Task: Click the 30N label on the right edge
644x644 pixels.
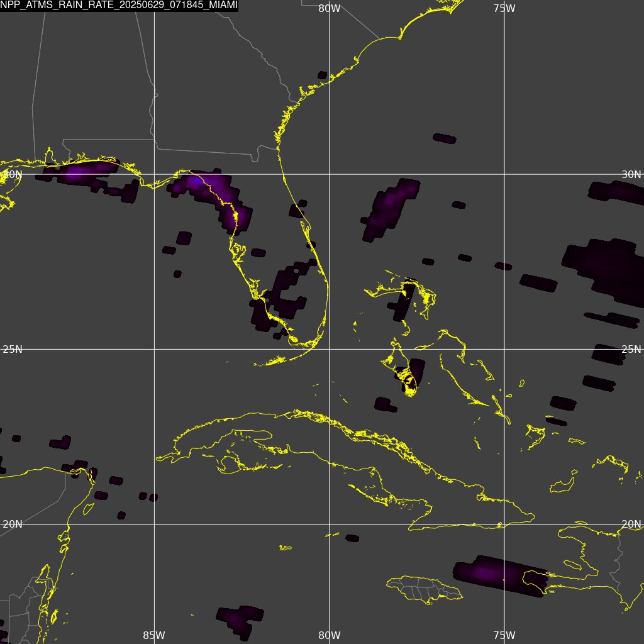Action: coord(631,174)
